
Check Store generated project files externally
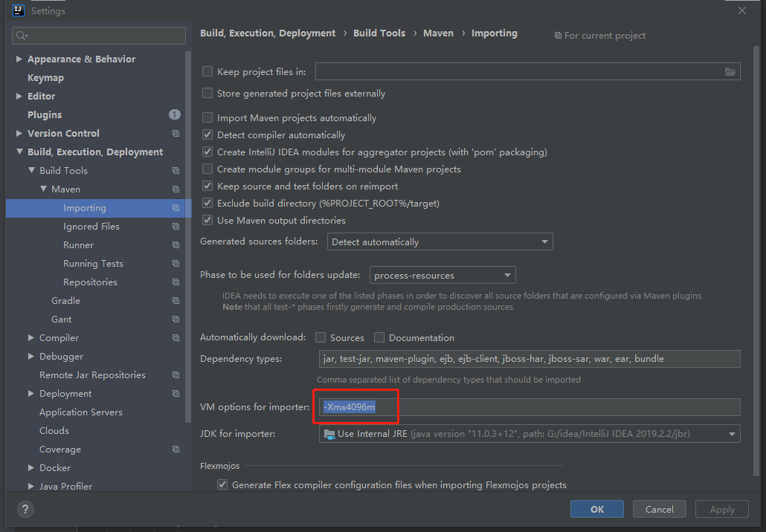pyautogui.click(x=207, y=93)
